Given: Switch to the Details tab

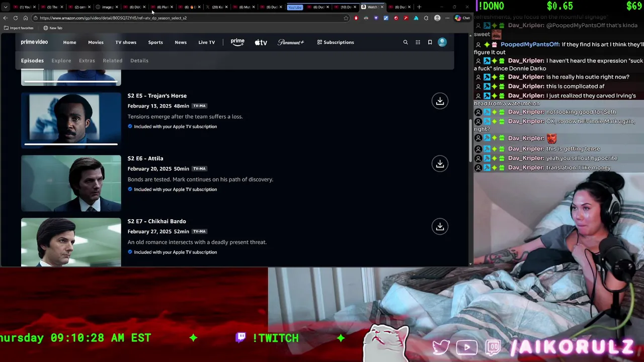Looking at the screenshot, I should coord(139,60).
